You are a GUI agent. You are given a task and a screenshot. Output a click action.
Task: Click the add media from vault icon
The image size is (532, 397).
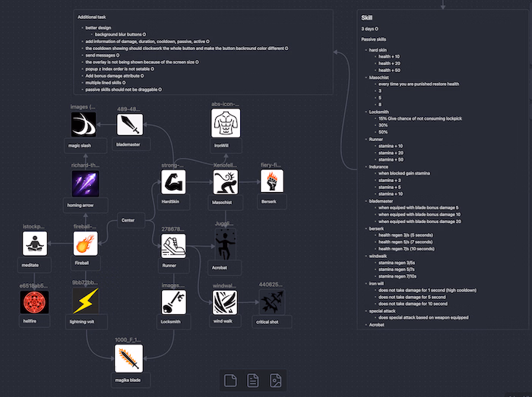tap(275, 380)
